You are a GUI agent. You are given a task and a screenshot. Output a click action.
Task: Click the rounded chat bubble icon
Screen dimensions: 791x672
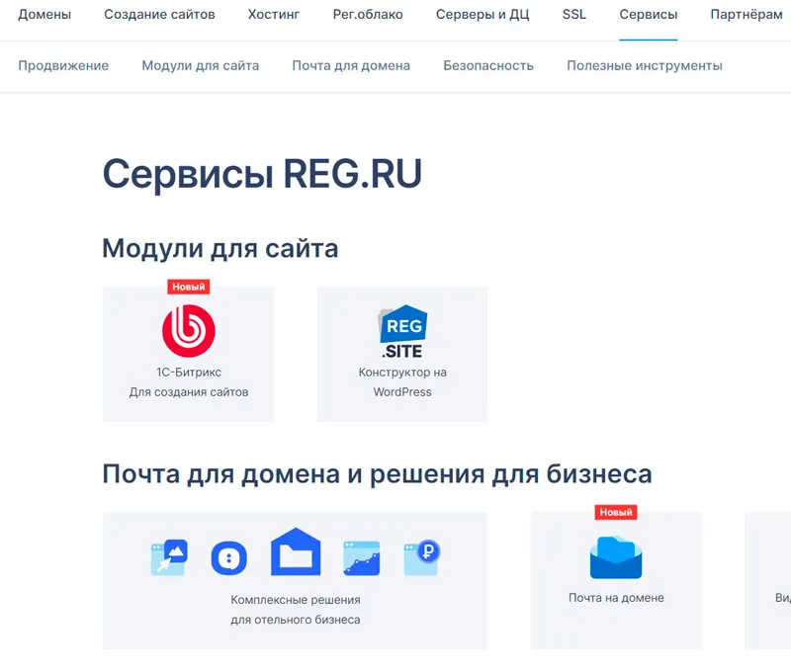[229, 558]
